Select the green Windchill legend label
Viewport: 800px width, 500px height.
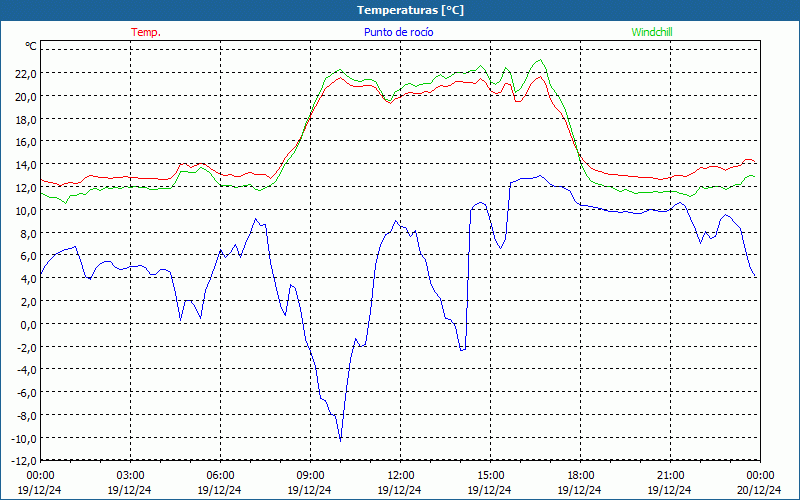(652, 32)
